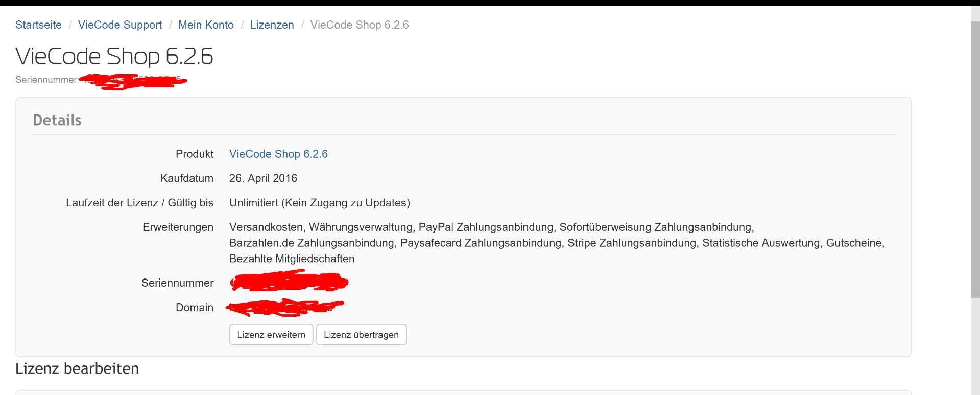The image size is (980, 395).
Task: Click the redacted Domain value
Action: tap(285, 307)
